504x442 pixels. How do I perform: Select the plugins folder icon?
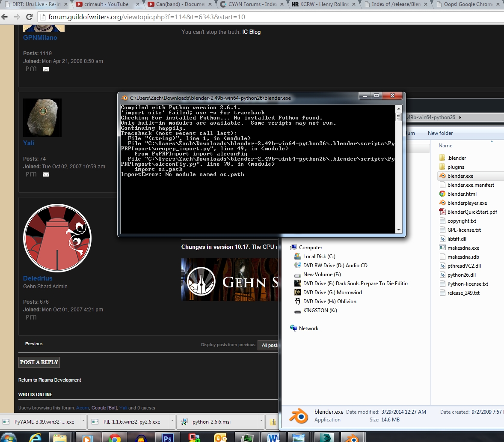click(442, 167)
